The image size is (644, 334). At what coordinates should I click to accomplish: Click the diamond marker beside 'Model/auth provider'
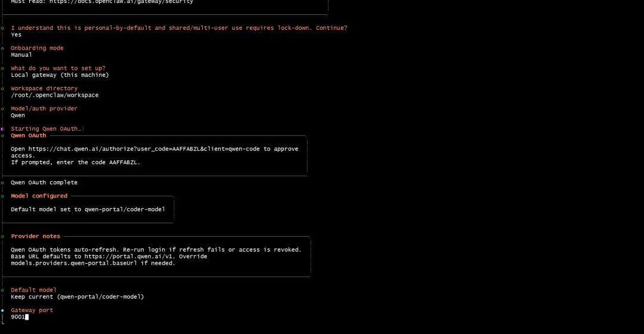coord(2,109)
